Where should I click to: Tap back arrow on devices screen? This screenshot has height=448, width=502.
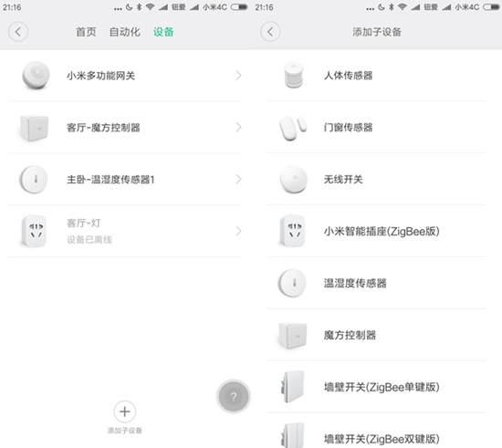18,32
